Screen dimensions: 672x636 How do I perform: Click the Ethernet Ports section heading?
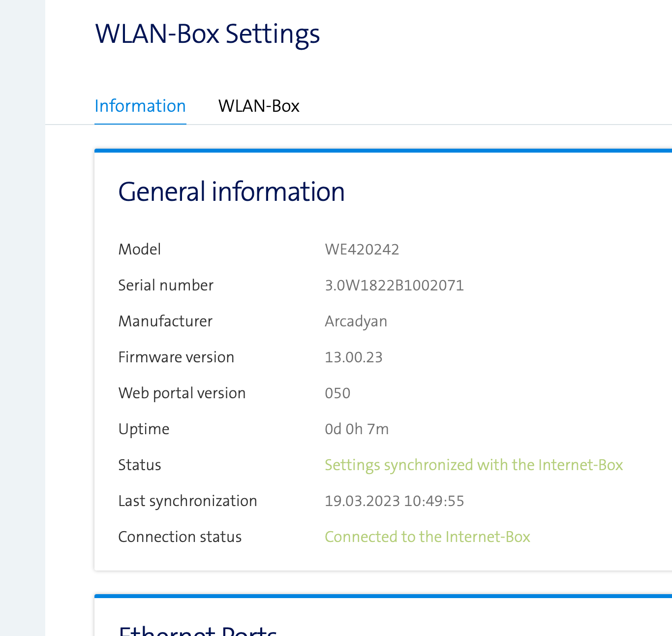pos(198,630)
